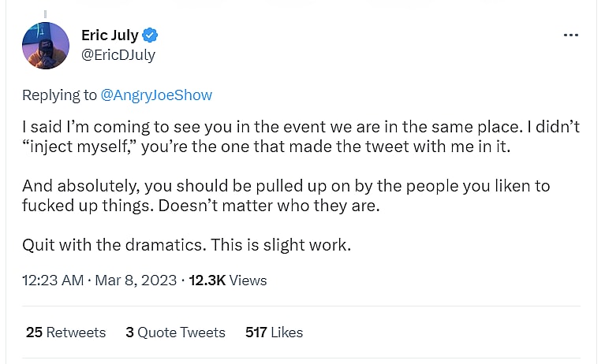Select the Mar 8, 2023 date
The width and height of the screenshot is (605, 364).
click(x=136, y=280)
